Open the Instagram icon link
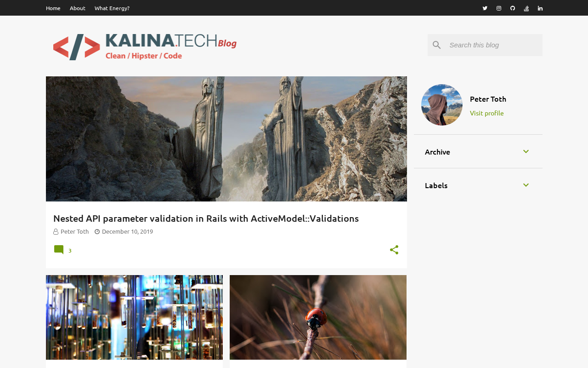Viewport: 588px width, 368px height. pos(499,8)
